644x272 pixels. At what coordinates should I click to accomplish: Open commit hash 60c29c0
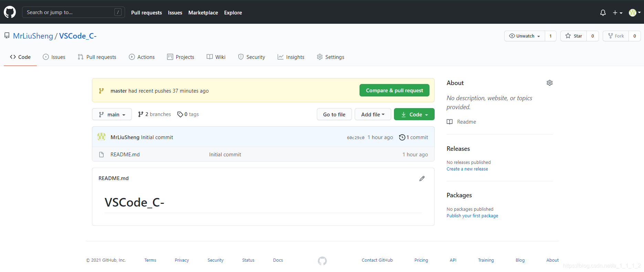pos(355,137)
